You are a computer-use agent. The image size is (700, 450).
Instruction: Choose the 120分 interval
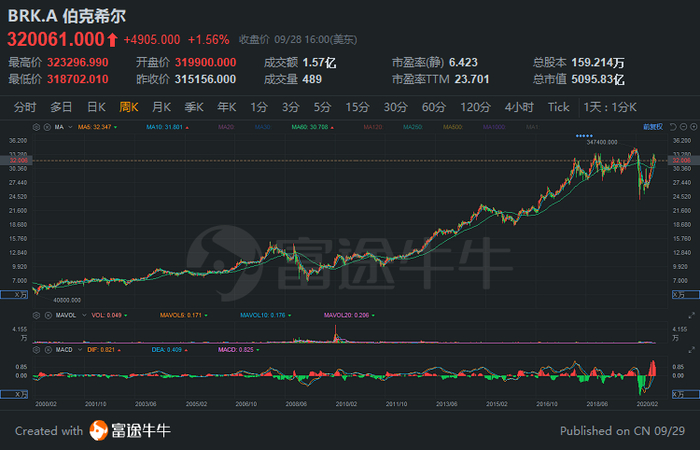(475, 107)
